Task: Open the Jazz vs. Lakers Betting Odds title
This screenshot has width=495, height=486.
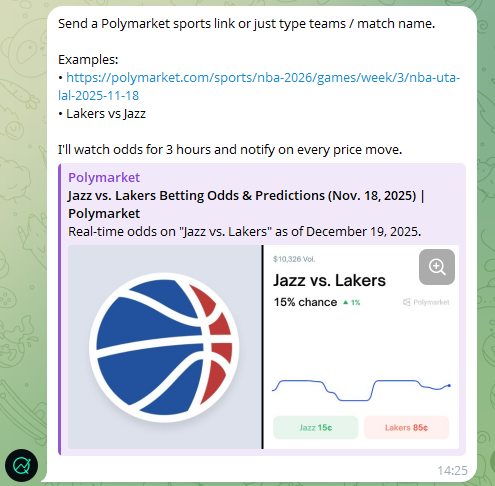Action: click(x=246, y=204)
